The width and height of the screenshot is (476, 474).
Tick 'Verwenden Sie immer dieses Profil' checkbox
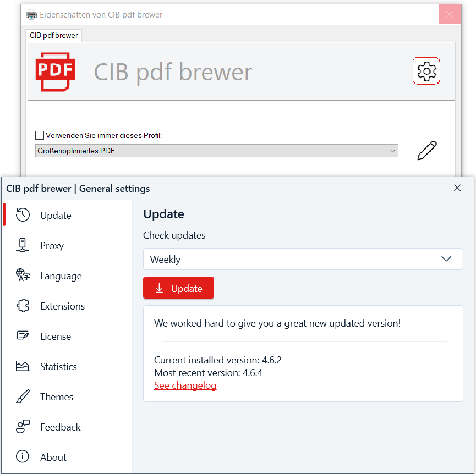pyautogui.click(x=40, y=135)
